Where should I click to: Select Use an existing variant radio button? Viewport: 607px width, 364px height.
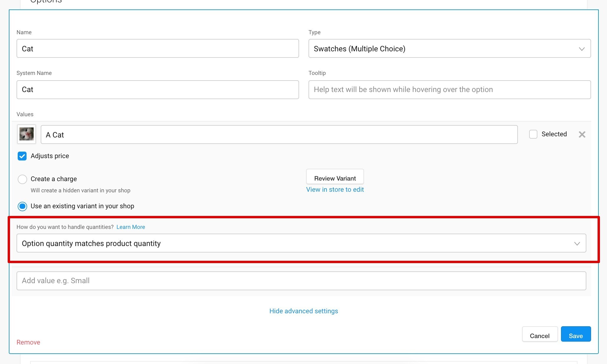coord(22,206)
